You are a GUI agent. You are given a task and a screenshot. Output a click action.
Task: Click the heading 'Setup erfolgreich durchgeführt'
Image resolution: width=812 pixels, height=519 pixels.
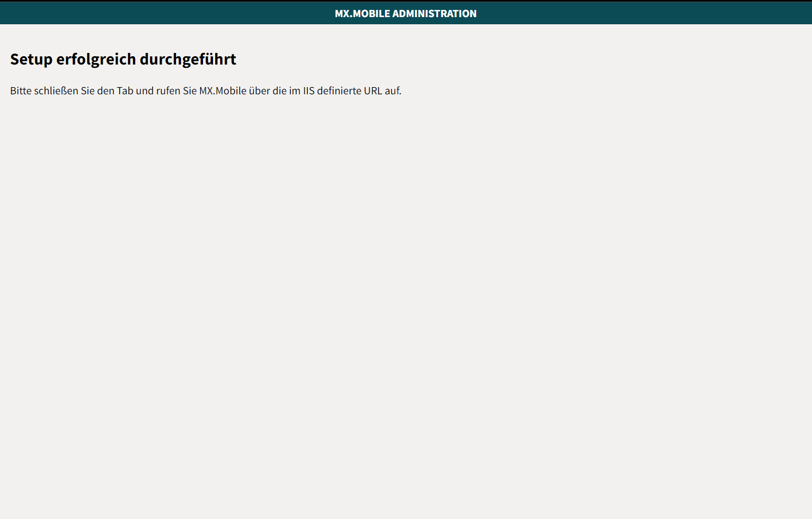(123, 59)
